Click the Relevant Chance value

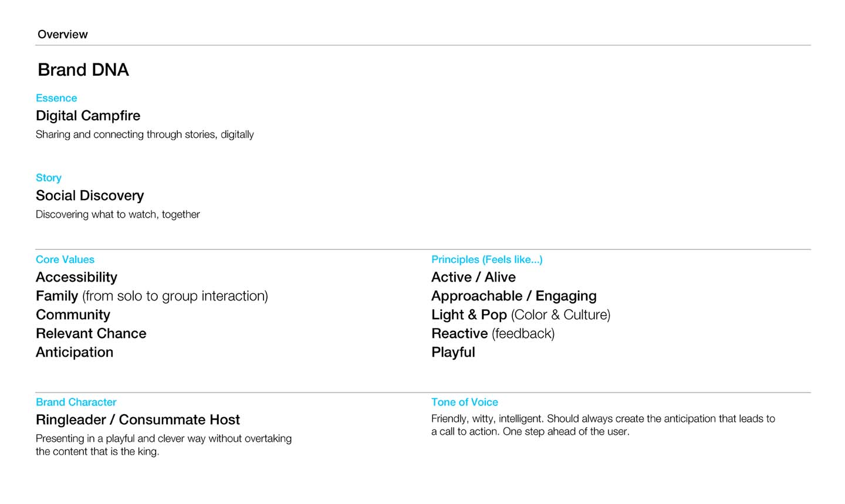[x=91, y=333]
